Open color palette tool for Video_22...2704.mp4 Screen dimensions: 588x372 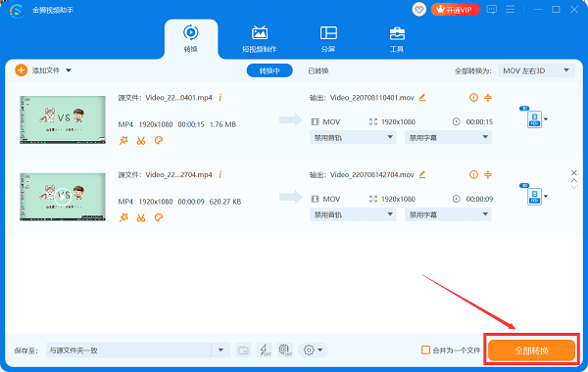tap(159, 217)
